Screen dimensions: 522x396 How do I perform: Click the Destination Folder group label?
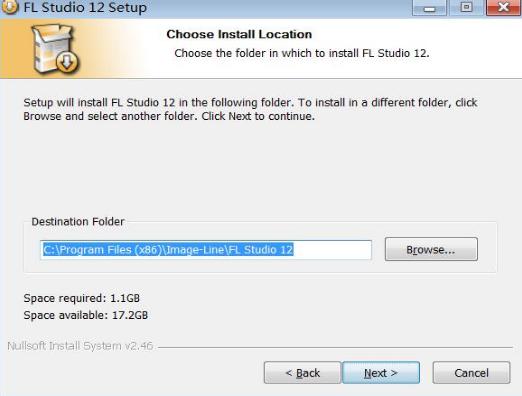pyautogui.click(x=78, y=222)
